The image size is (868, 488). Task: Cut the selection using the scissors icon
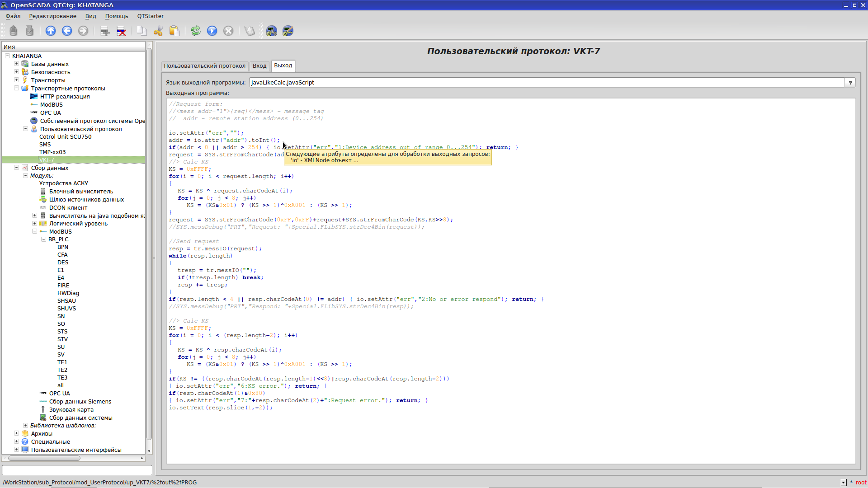pyautogui.click(x=158, y=31)
